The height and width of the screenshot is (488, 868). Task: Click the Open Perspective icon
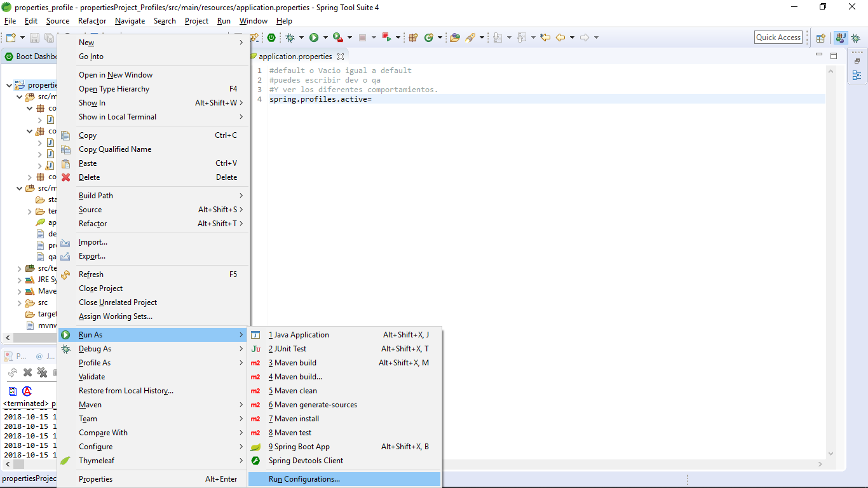(x=821, y=38)
